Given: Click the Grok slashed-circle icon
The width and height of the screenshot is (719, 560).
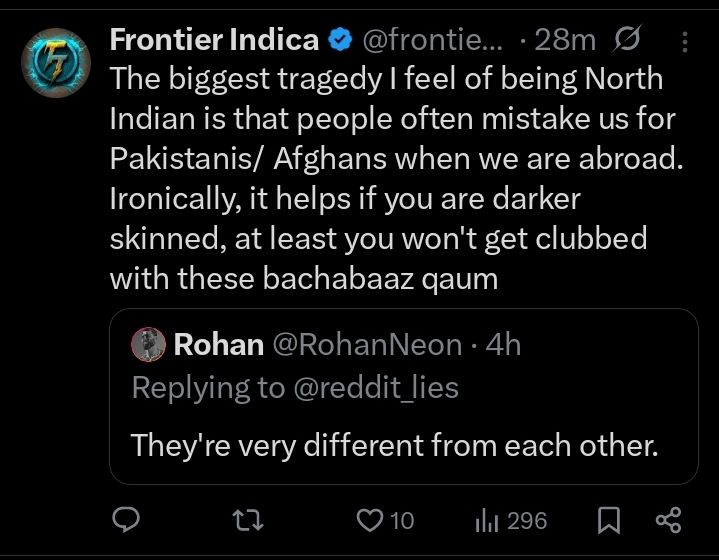Looking at the screenshot, I should coord(627,41).
